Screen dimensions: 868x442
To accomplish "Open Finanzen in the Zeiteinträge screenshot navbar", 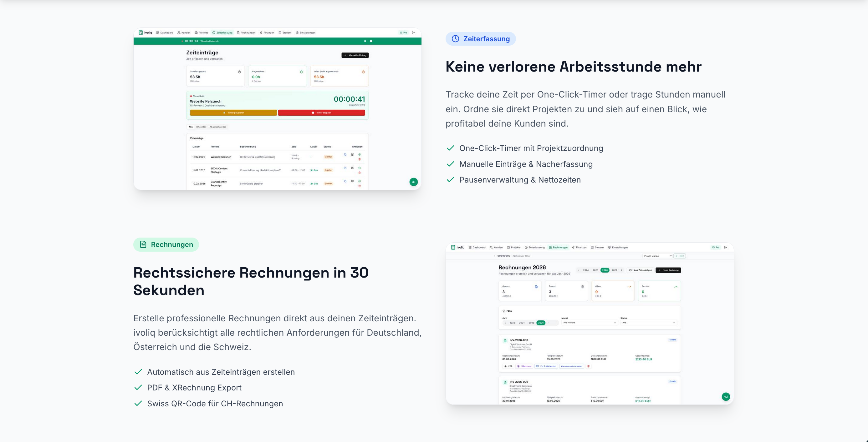I will (267, 33).
